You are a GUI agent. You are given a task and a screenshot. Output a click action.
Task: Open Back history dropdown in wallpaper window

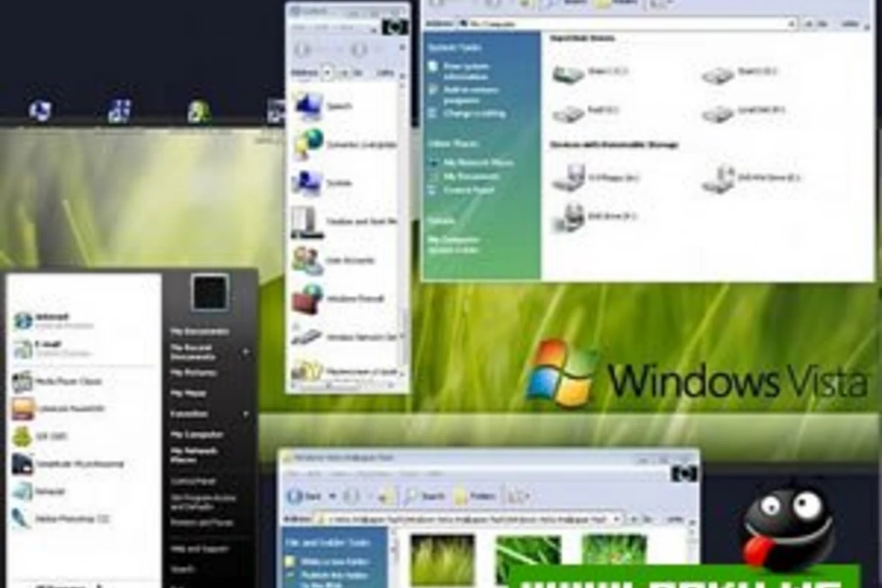coord(331,496)
